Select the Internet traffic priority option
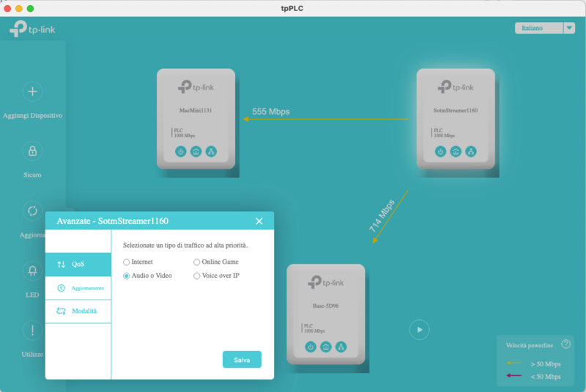 pyautogui.click(x=127, y=262)
